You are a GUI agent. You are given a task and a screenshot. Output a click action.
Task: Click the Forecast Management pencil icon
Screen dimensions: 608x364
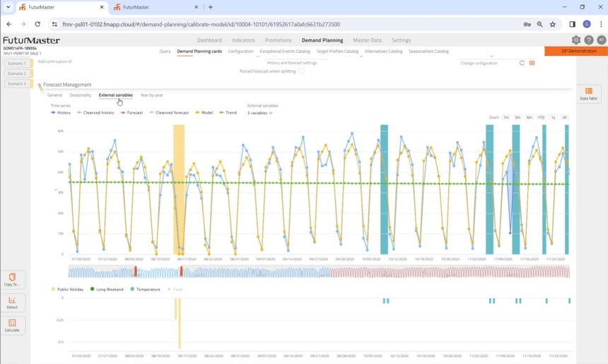(40, 88)
